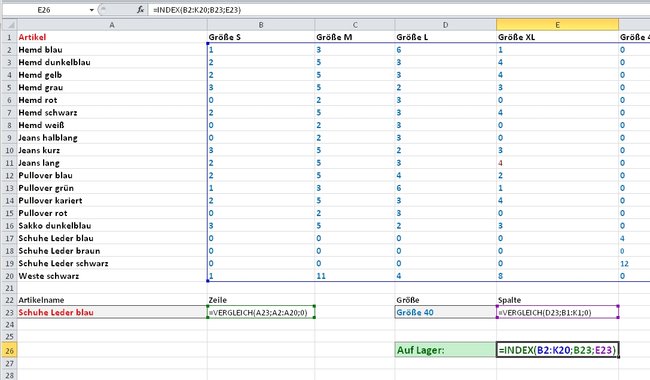The image size is (650, 380).
Task: Select the 'Jeans kurz' cell
Action: point(112,150)
